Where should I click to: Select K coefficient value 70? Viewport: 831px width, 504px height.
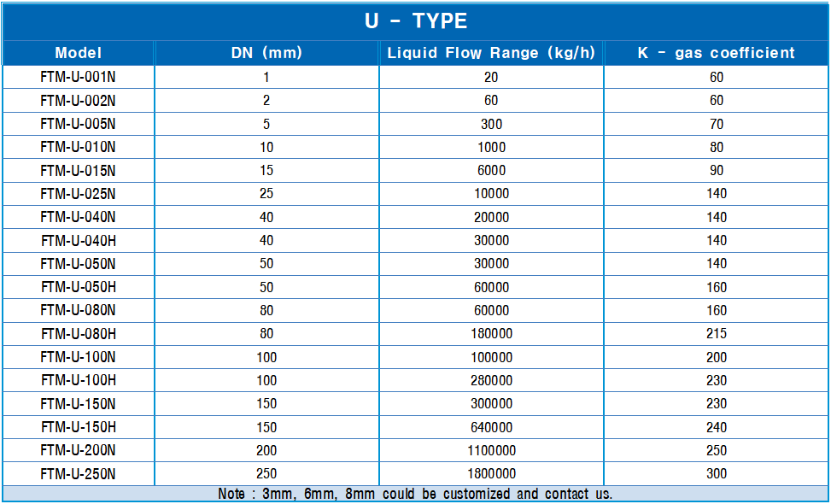[x=717, y=124]
